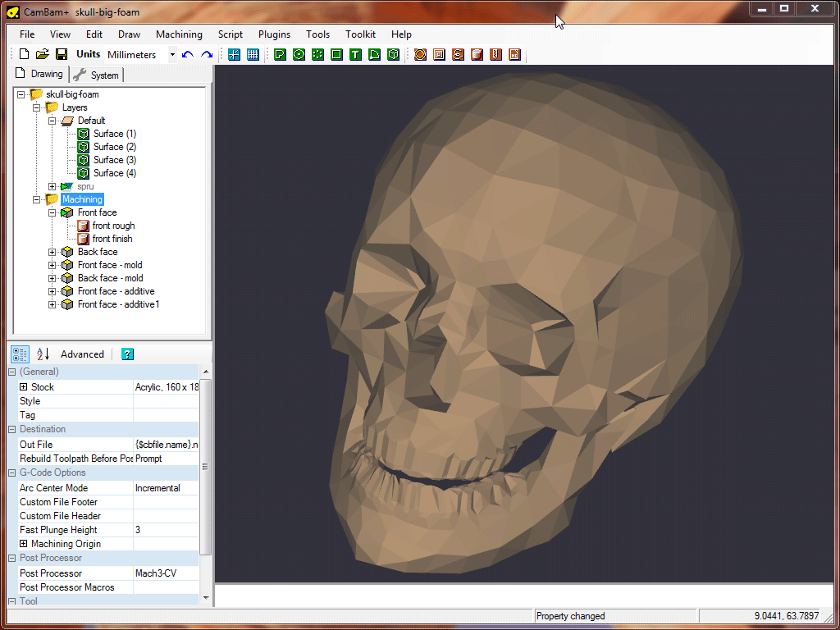Click the Save file toolbar icon

click(62, 55)
